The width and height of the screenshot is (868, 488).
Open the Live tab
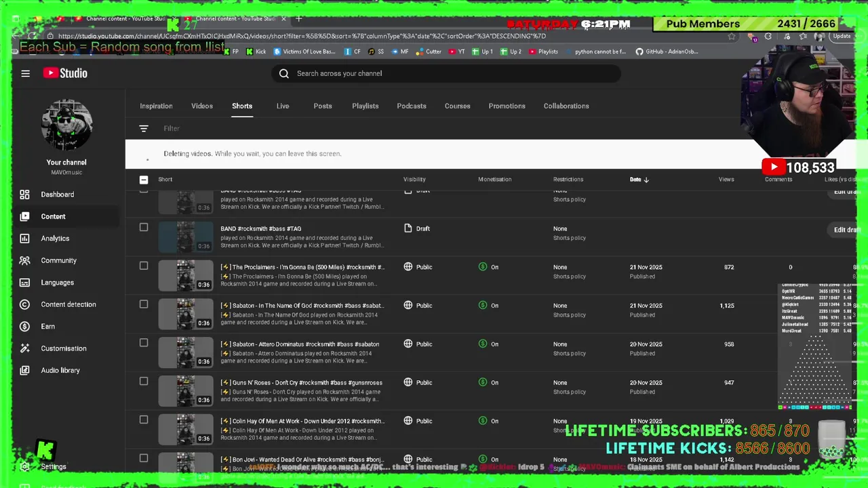(x=283, y=106)
